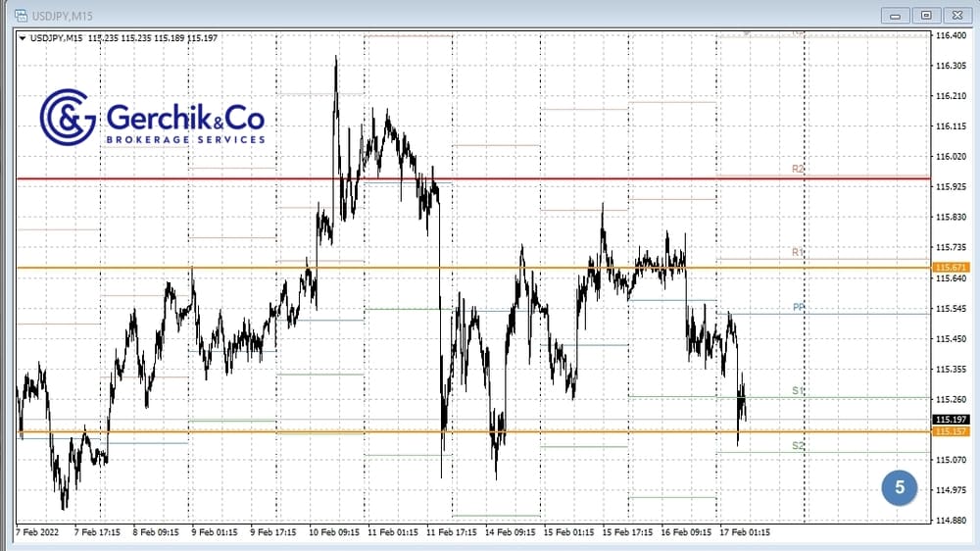Click the chart window icon in title bar
The image size is (980, 551).
tap(19, 15)
